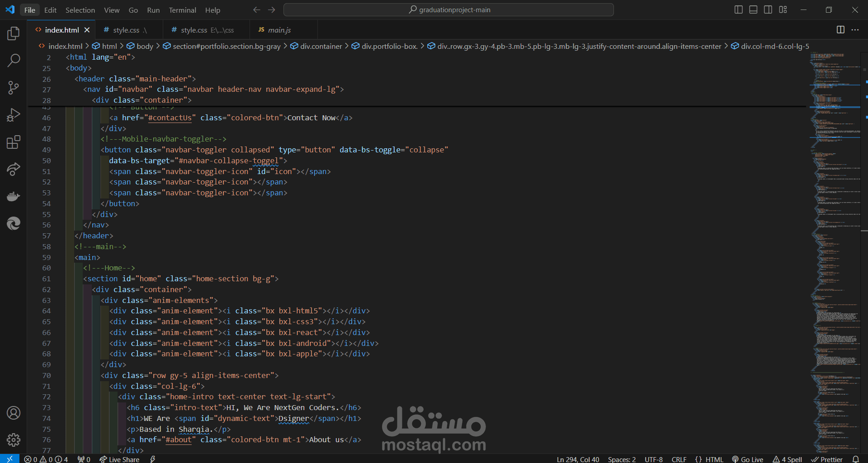Screen dimensions: 868x463
Task: Customize layout from title bar icon
Action: tap(783, 9)
